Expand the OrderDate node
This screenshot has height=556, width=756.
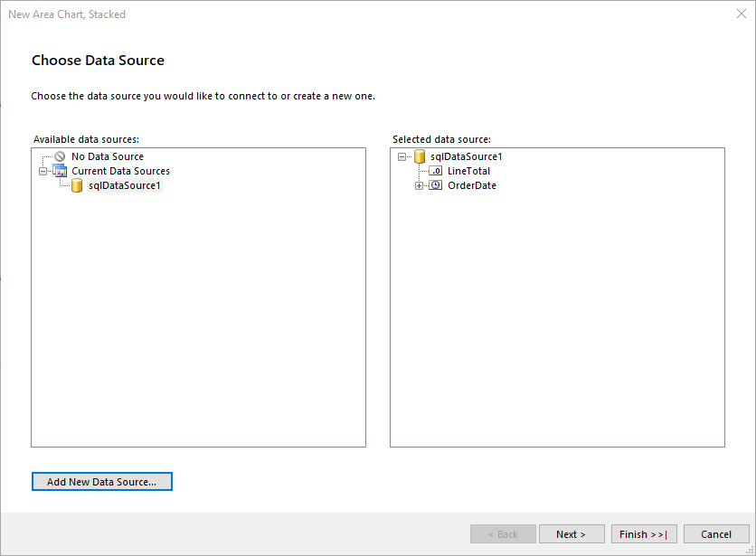coord(418,185)
